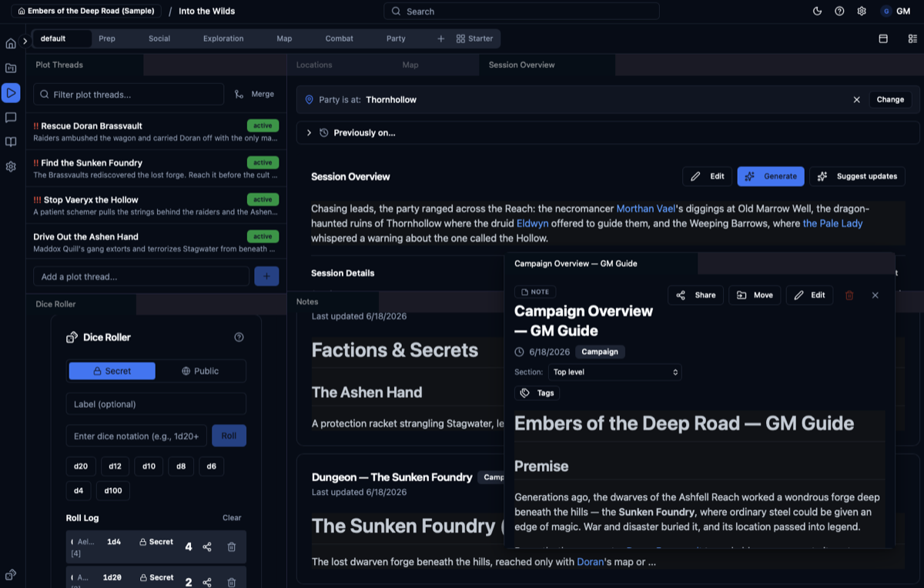
Task: Click the Dice Roller help icon
Action: tap(239, 337)
